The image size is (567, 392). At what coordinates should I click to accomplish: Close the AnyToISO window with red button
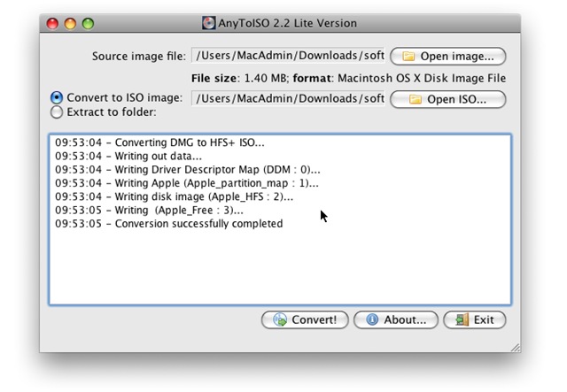[x=53, y=23]
